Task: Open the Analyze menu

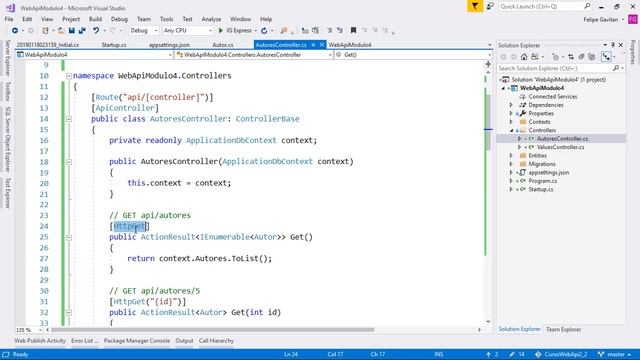Action: 211,19
